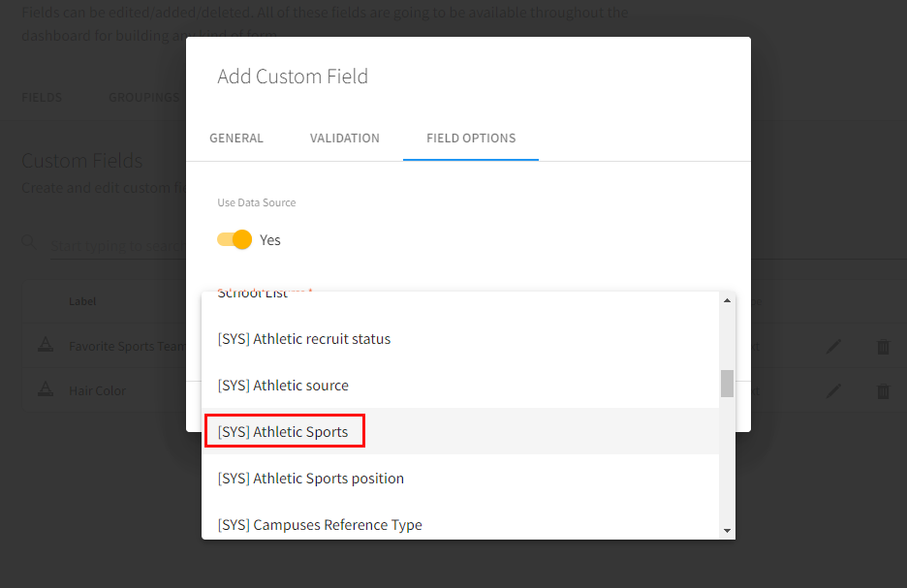Image resolution: width=907 pixels, height=588 pixels.
Task: Pick [SYS] Athletic source option
Action: tap(283, 386)
